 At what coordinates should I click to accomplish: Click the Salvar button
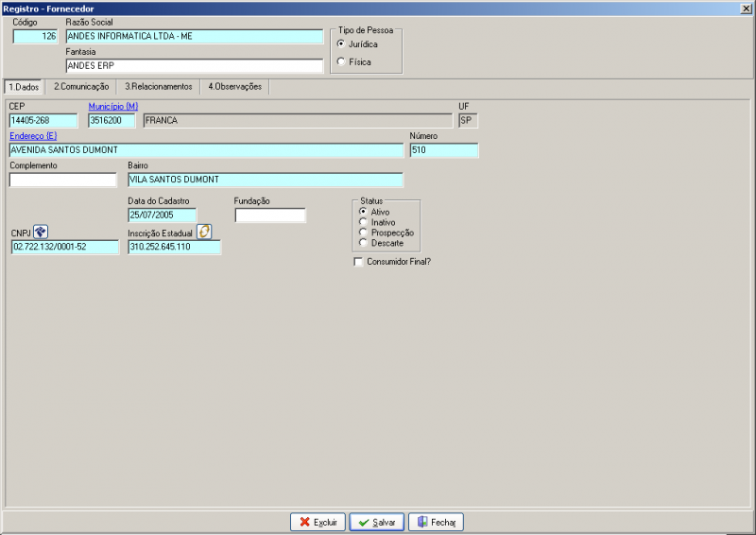(x=376, y=522)
